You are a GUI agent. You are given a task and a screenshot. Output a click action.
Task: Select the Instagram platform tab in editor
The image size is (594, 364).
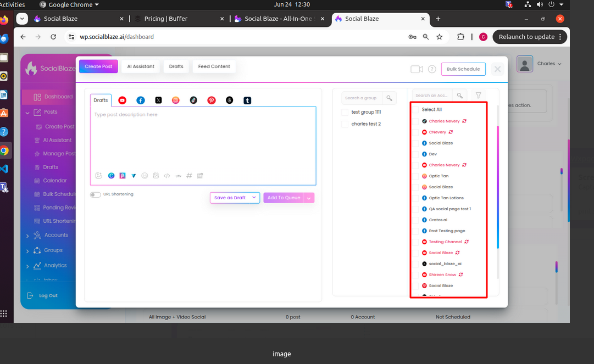pos(176,100)
